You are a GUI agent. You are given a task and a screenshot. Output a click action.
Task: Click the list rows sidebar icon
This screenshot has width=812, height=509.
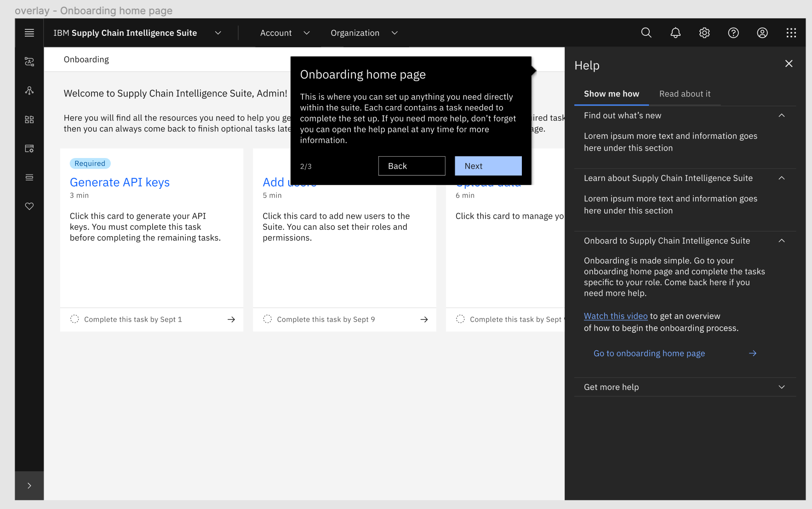click(x=29, y=177)
